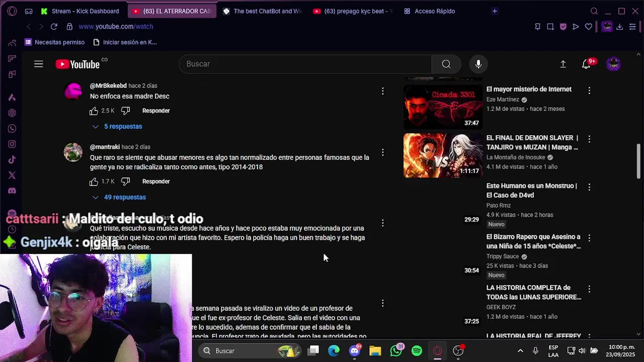The image size is (644, 362).
Task: Open the YouTube create upload icon
Action: [x=563, y=64]
